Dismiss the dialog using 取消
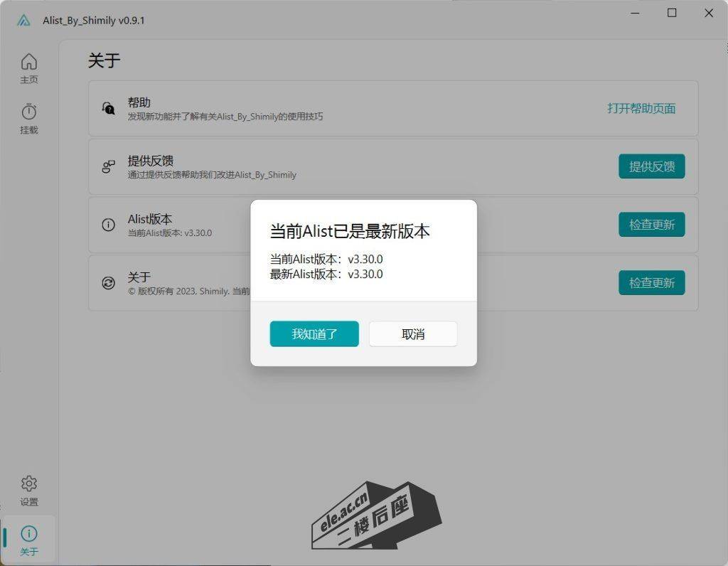The image size is (728, 566). coord(412,333)
